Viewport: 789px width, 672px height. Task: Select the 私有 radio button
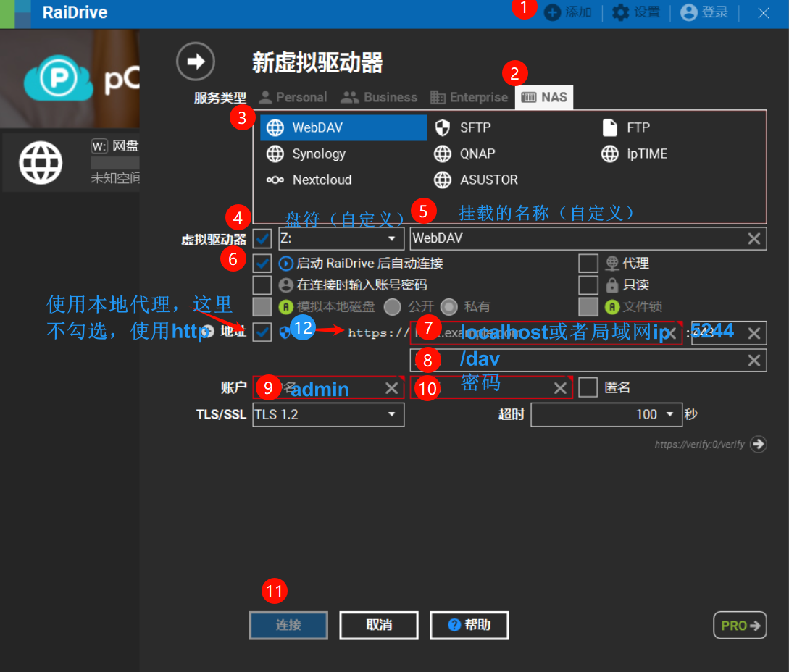(x=449, y=306)
